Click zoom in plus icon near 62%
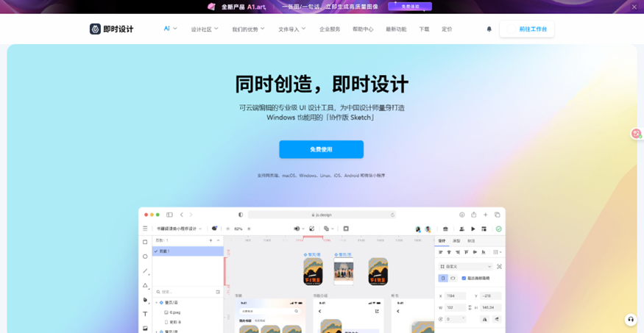The width and height of the screenshot is (644, 333). pyautogui.click(x=249, y=229)
